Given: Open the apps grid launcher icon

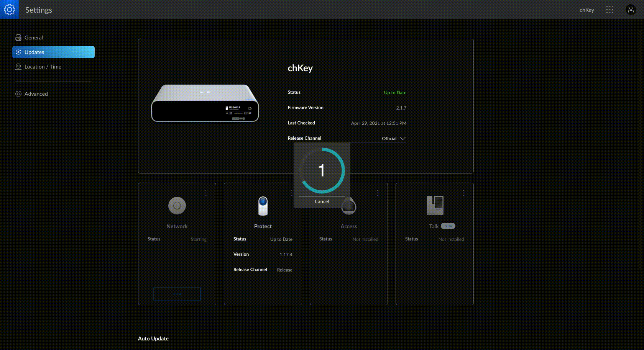Looking at the screenshot, I should (x=610, y=10).
